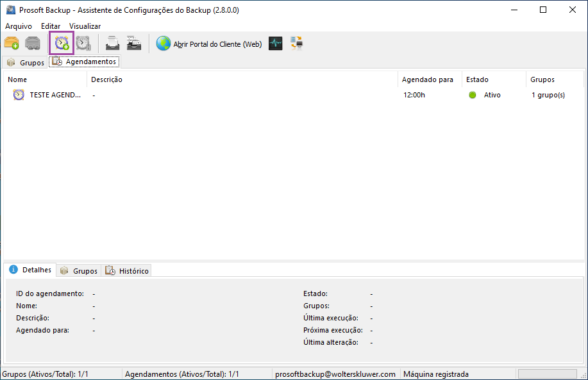This screenshot has height=380, width=588.
Task: Click Agendamentos (Ativos/Total): 1/1 status entry
Action: [182, 374]
